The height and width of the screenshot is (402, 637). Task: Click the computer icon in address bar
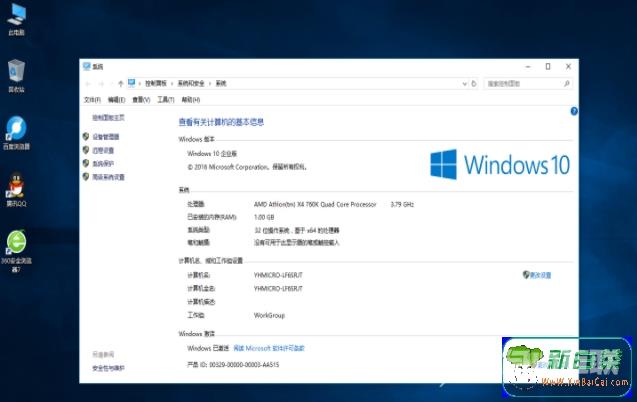coord(132,83)
